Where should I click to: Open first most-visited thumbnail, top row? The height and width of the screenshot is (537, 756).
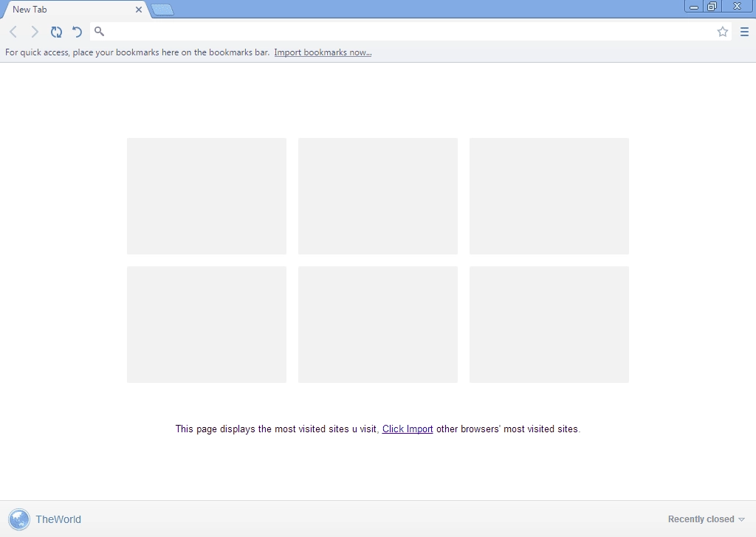coord(207,196)
